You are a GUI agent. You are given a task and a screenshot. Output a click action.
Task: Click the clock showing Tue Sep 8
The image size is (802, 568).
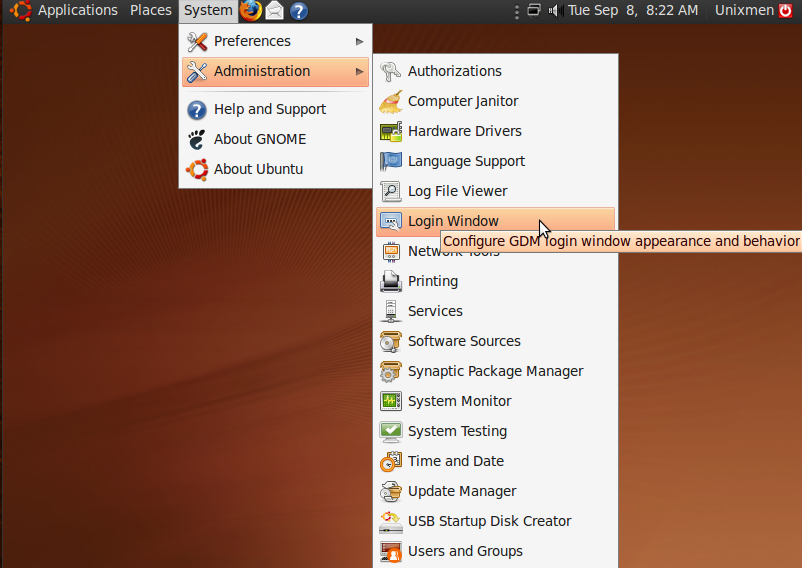(633, 10)
